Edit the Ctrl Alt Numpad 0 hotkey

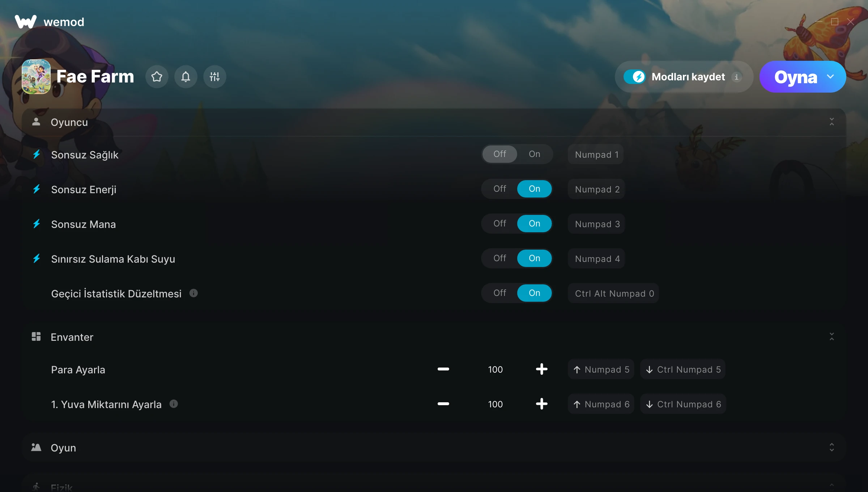coord(614,293)
